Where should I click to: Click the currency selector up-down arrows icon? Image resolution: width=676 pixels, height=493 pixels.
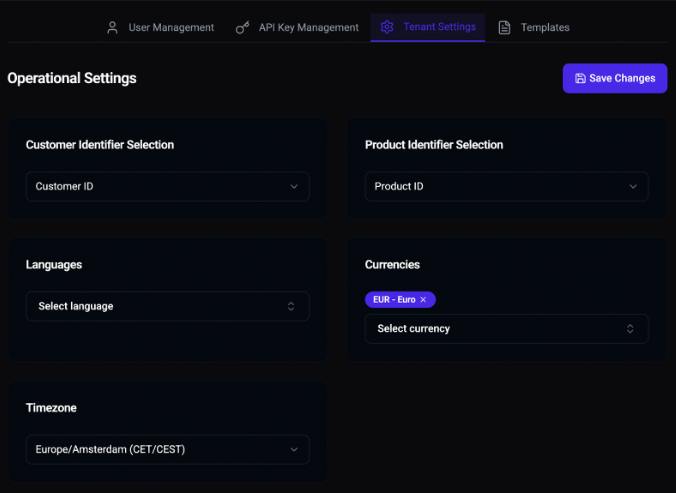click(x=630, y=329)
